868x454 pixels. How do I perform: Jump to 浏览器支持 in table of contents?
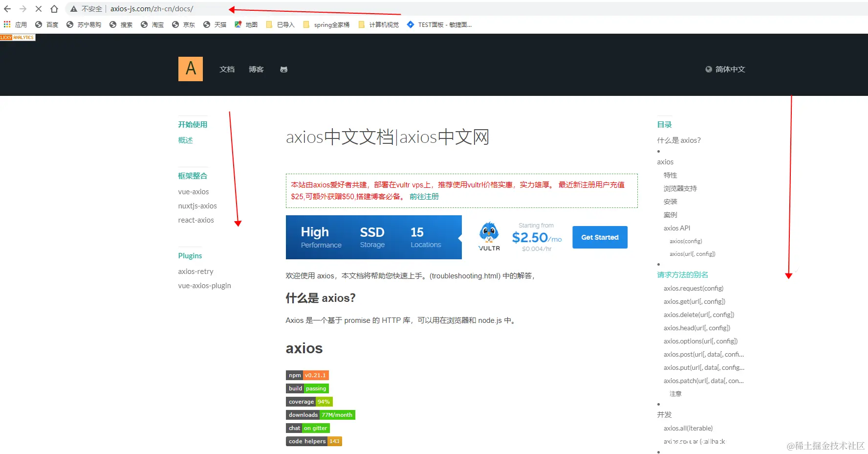point(680,188)
